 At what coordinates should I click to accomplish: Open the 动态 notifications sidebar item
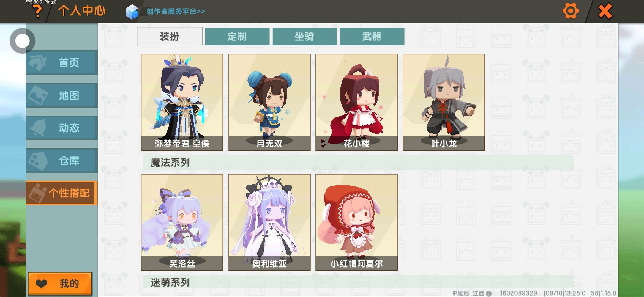pyautogui.click(x=62, y=128)
